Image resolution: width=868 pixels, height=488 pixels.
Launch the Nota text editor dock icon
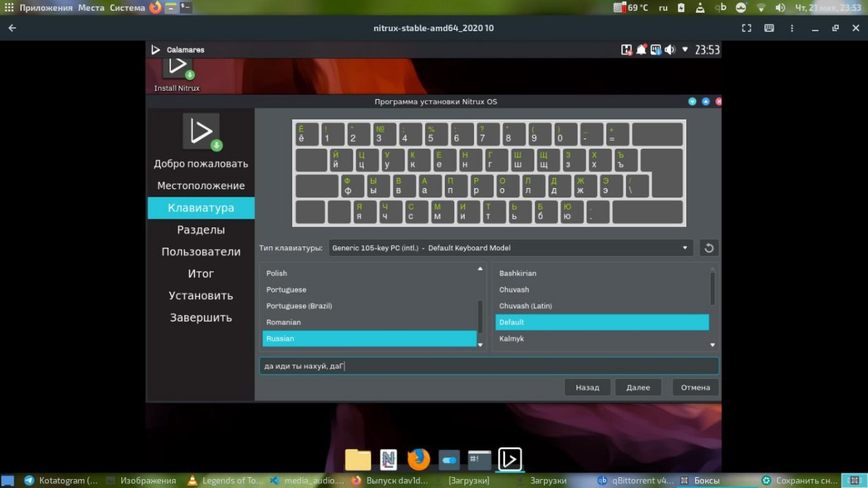[x=389, y=459]
